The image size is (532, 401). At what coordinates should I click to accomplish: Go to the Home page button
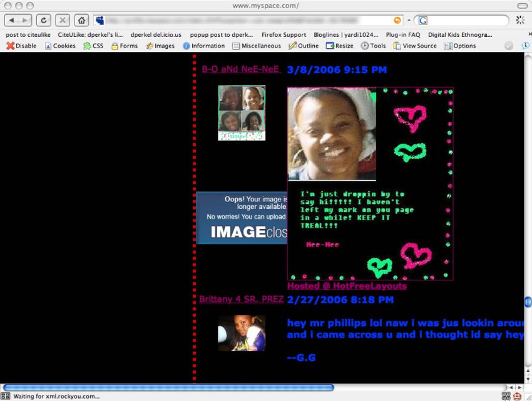81,21
